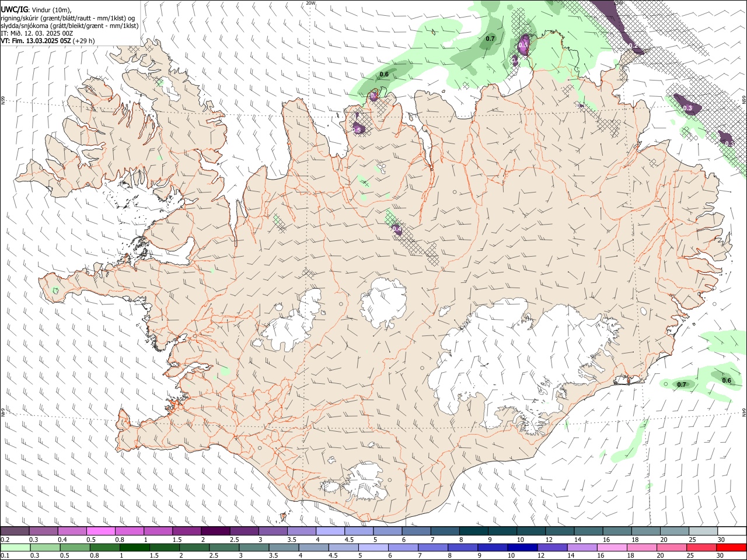Screen dimensions: 747x560
Task: Click the 0.7 value off the southeast coast
Action: coord(681,384)
